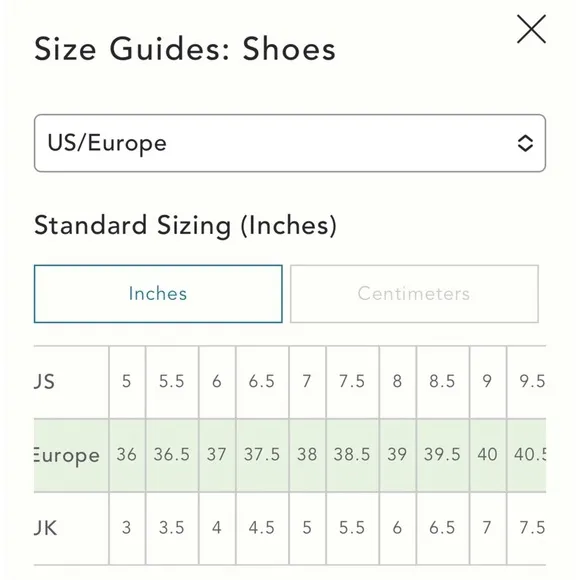Select US size 6.5 cell
580x580 pixels.
pyautogui.click(x=262, y=382)
